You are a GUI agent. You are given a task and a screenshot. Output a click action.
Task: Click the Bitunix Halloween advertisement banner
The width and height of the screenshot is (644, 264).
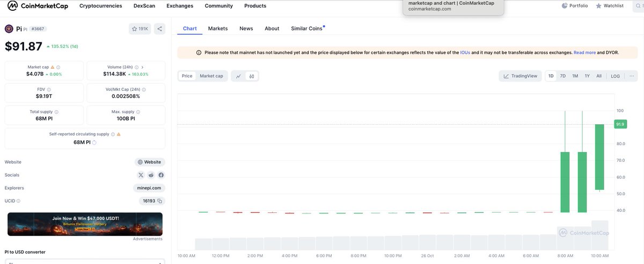(85, 224)
